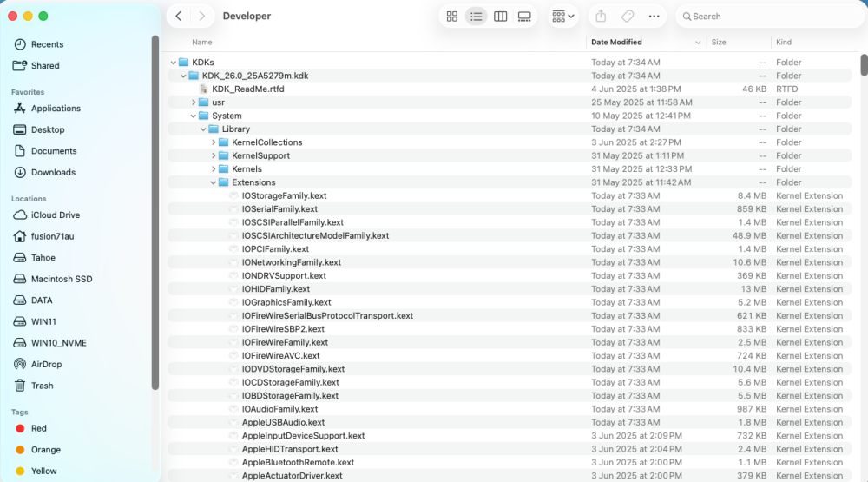Switch to gallery view
868x482 pixels.
coord(524,16)
